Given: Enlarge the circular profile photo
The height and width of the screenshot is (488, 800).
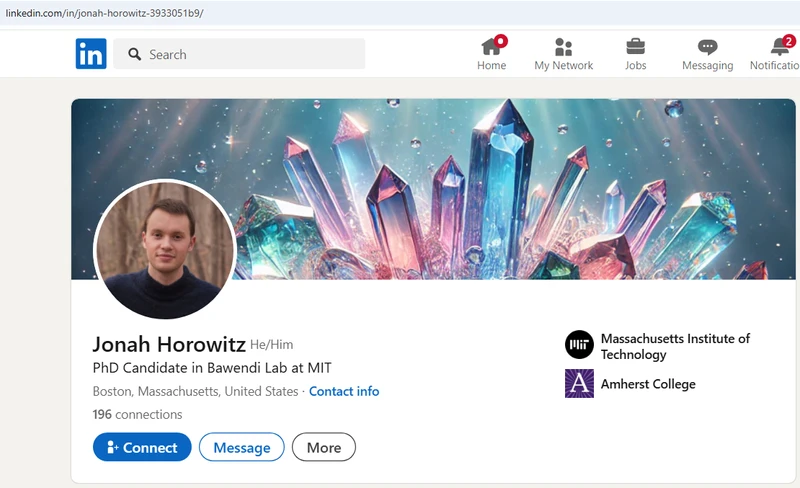Looking at the screenshot, I should pos(164,249).
